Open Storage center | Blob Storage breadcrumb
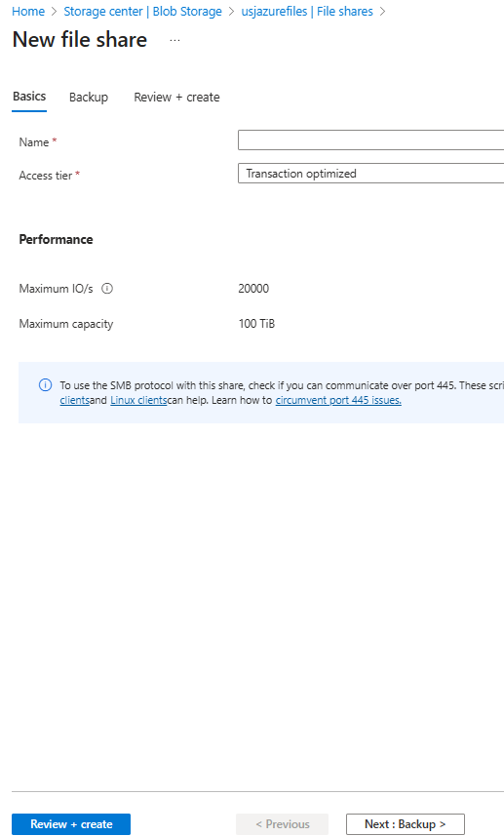The image size is (504, 836). [142, 11]
